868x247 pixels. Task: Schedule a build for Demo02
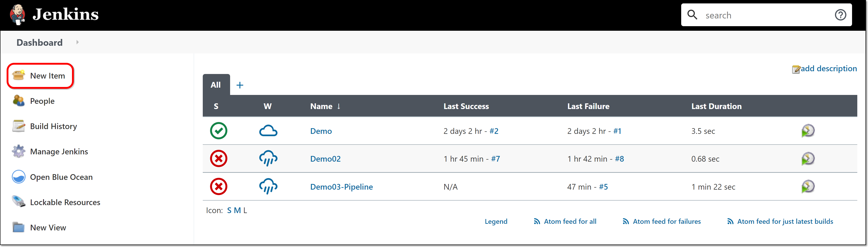tap(808, 158)
